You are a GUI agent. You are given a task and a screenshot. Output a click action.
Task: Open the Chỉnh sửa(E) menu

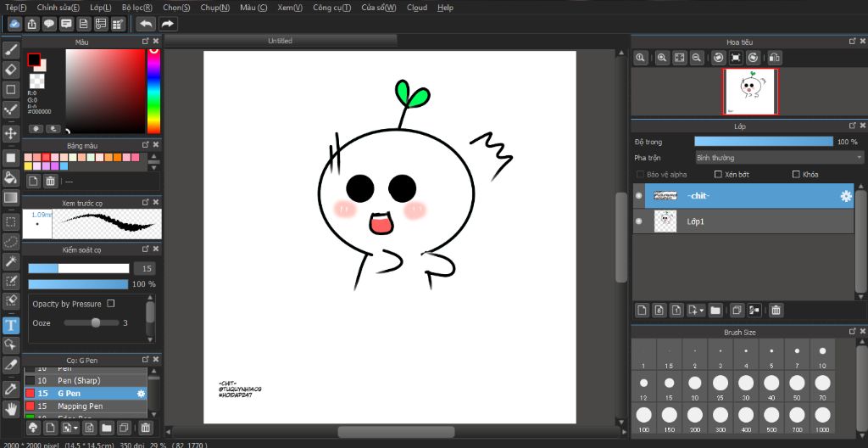tap(58, 8)
